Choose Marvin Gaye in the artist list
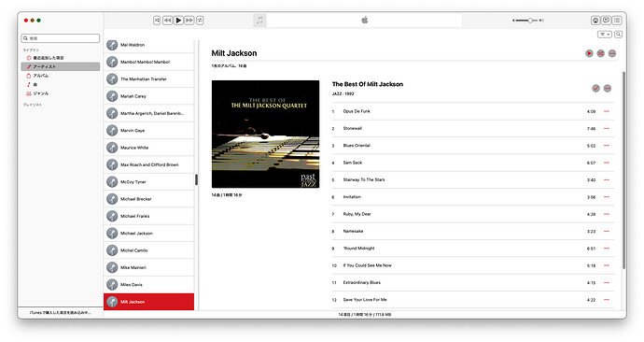Viewport: 644px width, 342px height. click(148, 130)
